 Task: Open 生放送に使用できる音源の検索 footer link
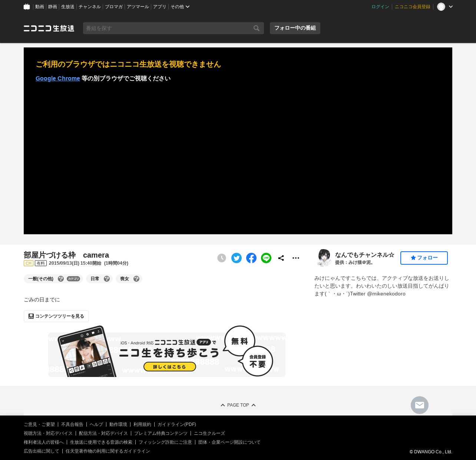(101, 442)
